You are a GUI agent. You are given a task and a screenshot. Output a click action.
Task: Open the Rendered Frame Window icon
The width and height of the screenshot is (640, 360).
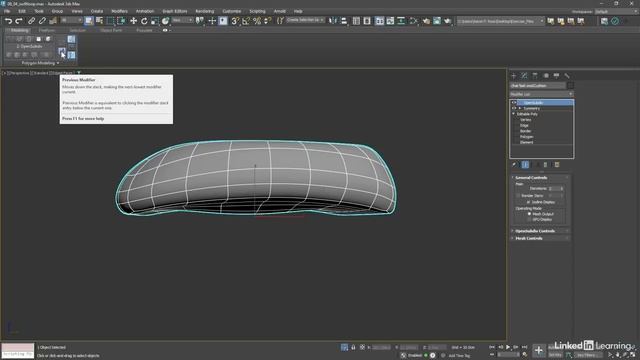(437, 21)
